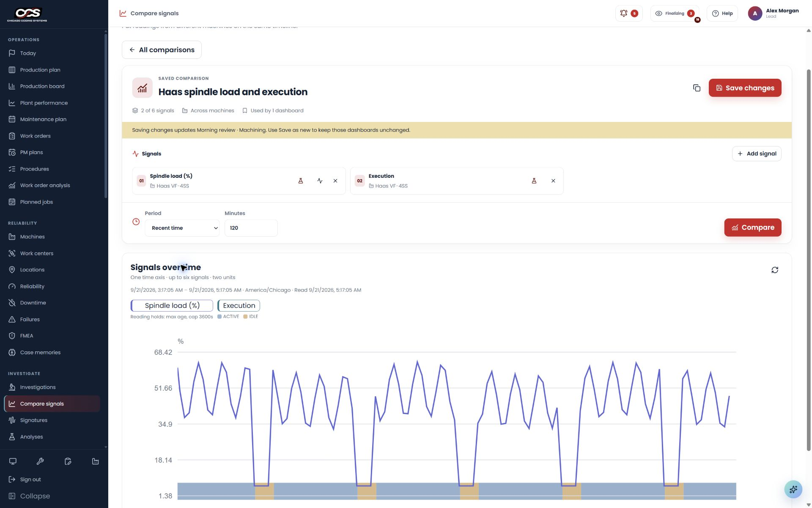Open Downtime page
This screenshot has height=508, width=812.
[52, 303]
